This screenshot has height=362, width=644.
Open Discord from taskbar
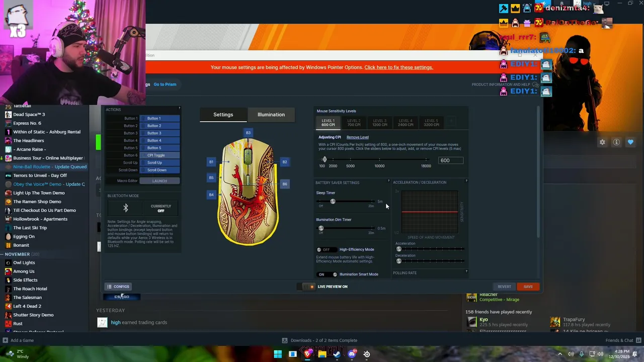352,354
